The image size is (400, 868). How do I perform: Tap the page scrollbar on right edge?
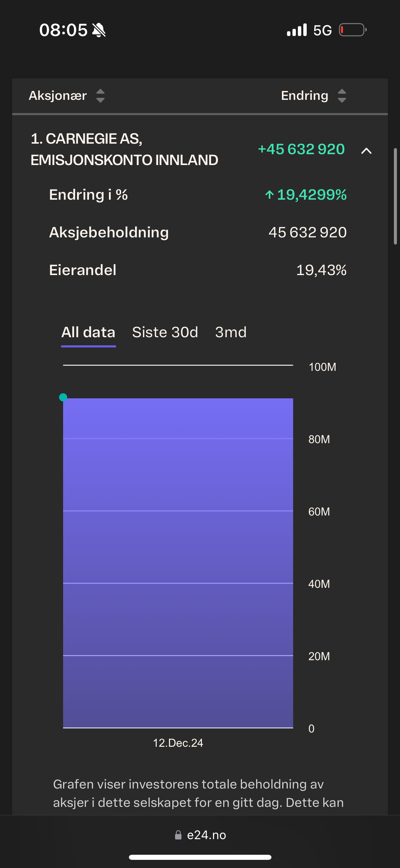tap(395, 196)
